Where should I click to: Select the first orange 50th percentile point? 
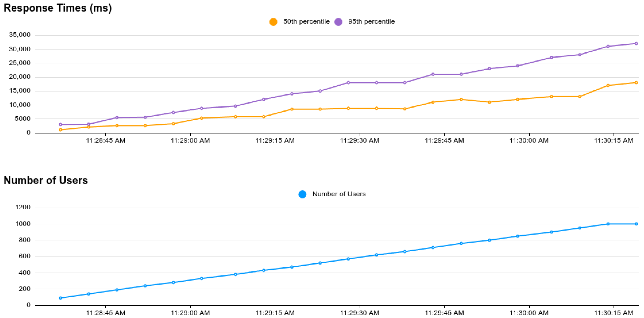pos(60,130)
